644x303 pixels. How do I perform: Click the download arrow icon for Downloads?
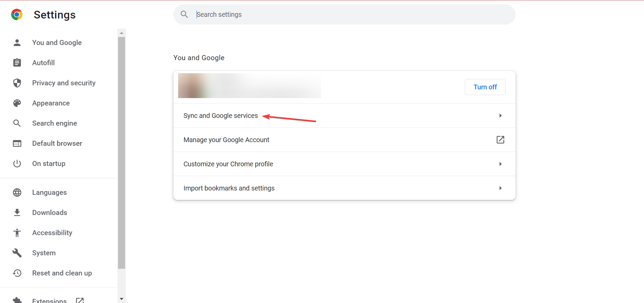17,213
